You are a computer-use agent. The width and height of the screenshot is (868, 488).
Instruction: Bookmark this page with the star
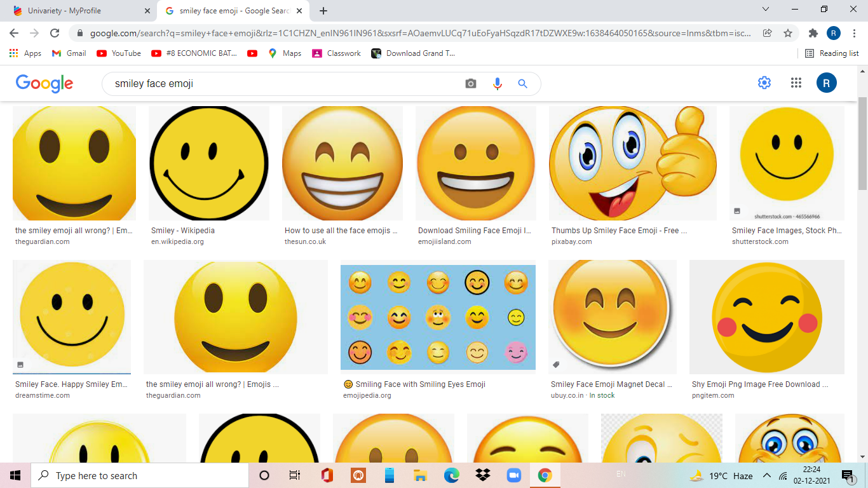coord(788,33)
